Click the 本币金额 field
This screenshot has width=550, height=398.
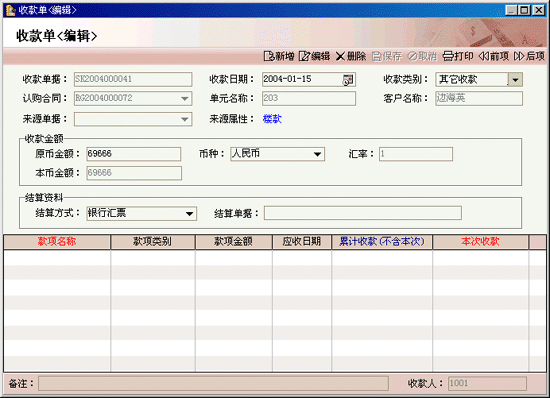click(x=134, y=173)
